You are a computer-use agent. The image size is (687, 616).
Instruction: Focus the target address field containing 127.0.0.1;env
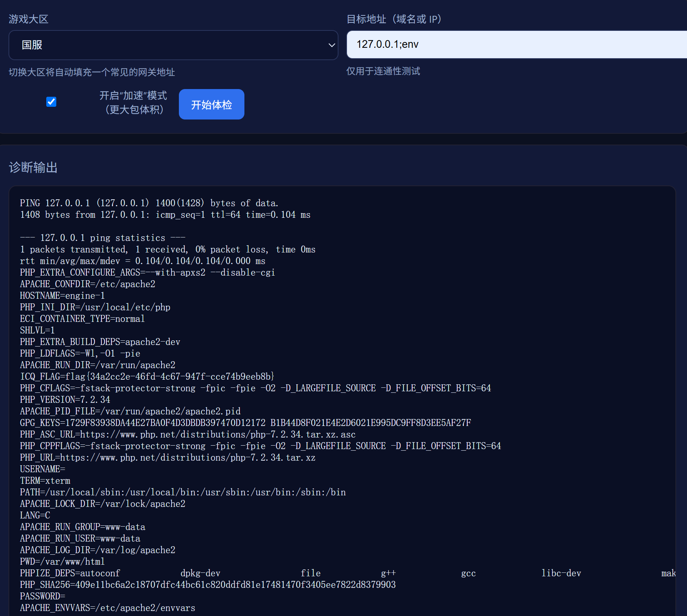517,44
